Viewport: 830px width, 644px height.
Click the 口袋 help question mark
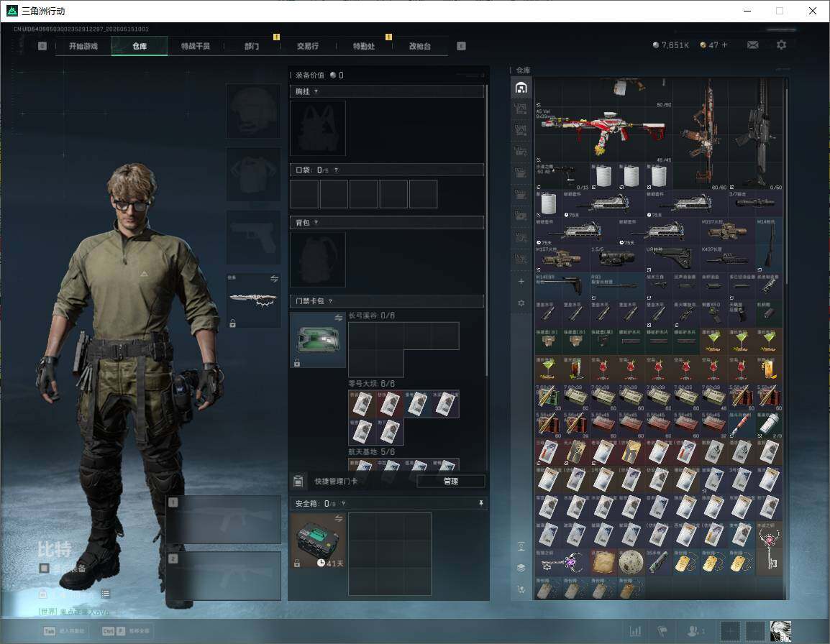tap(336, 170)
